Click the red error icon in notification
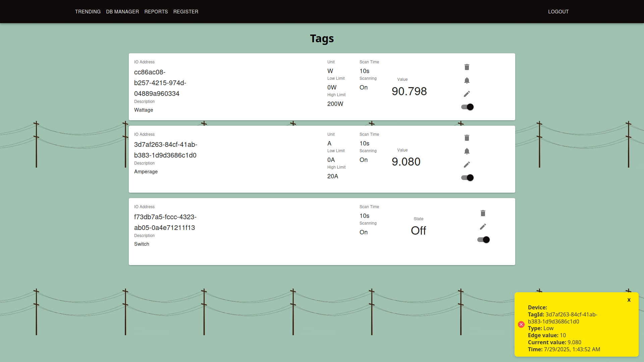Image resolution: width=644 pixels, height=362 pixels. click(x=521, y=324)
